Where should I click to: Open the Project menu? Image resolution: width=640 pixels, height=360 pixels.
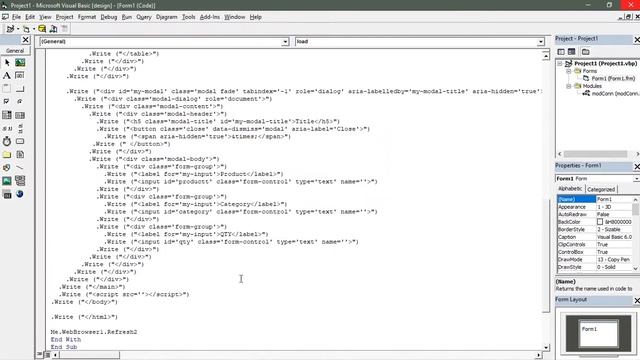pos(64,17)
